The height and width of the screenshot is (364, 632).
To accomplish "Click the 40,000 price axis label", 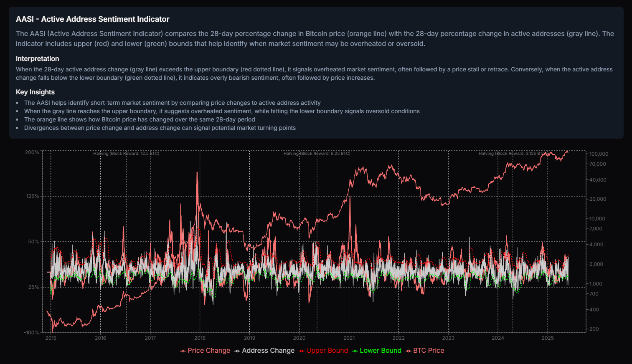I will [598, 180].
